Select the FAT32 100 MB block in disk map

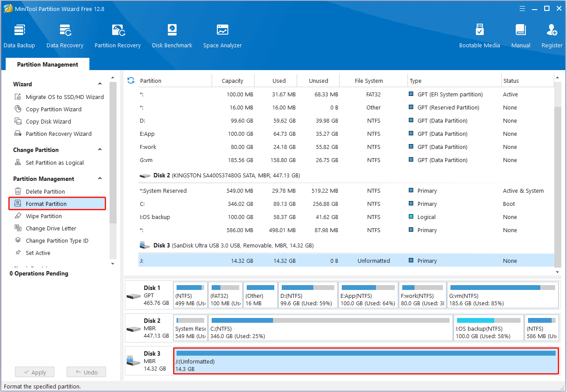pos(225,295)
